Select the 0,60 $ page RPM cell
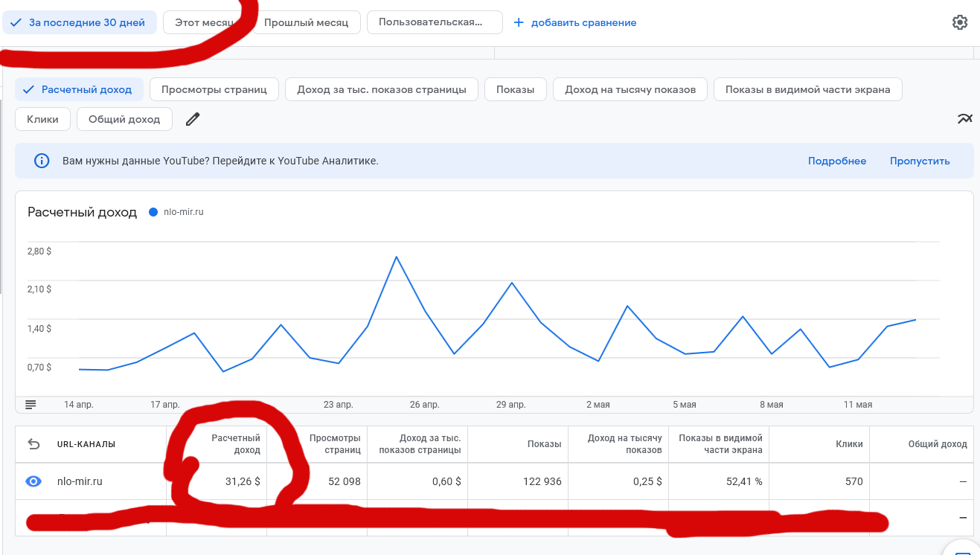This screenshot has height=555, width=980. tap(446, 481)
